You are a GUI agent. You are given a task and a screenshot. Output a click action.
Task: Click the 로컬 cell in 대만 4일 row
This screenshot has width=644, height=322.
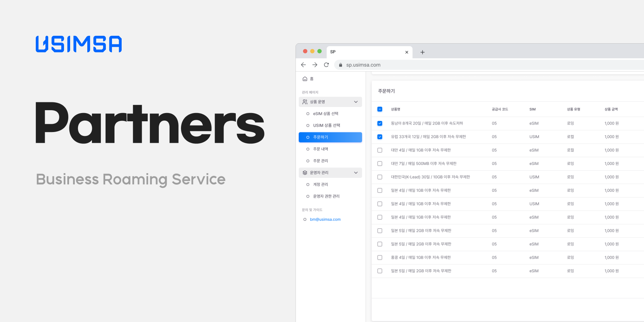[x=570, y=150]
